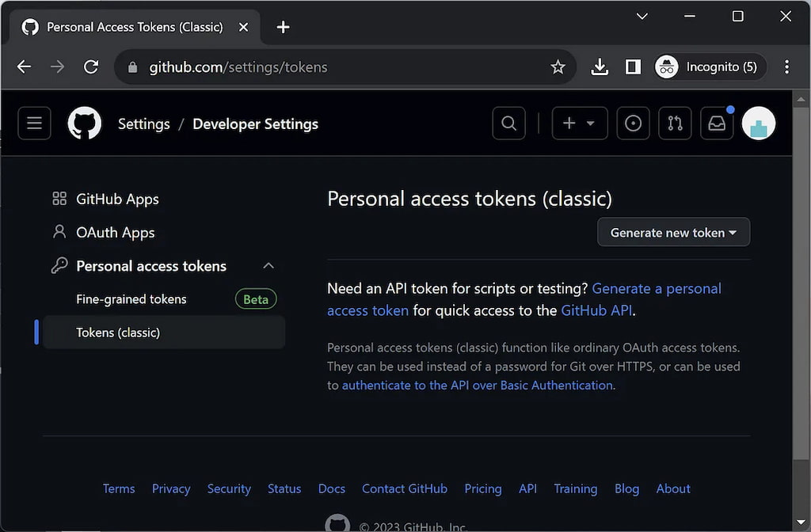The image size is (811, 532).
Task: Click the pull requests icon in the header
Action: tap(675, 123)
